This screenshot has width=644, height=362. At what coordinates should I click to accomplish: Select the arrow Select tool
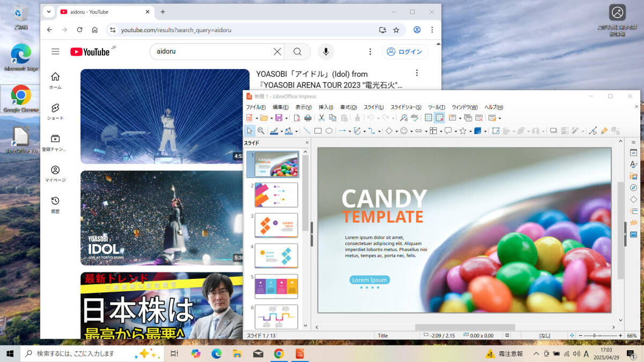tap(250, 130)
